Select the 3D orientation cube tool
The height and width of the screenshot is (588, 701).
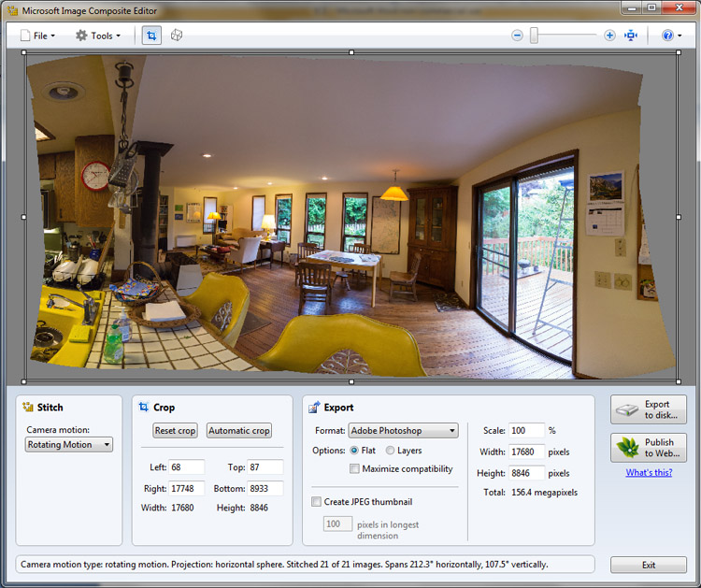pyautogui.click(x=177, y=36)
